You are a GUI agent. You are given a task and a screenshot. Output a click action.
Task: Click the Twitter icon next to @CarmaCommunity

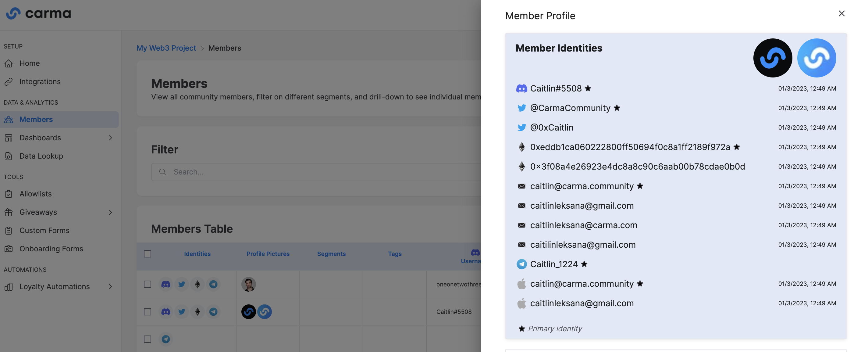(x=521, y=108)
